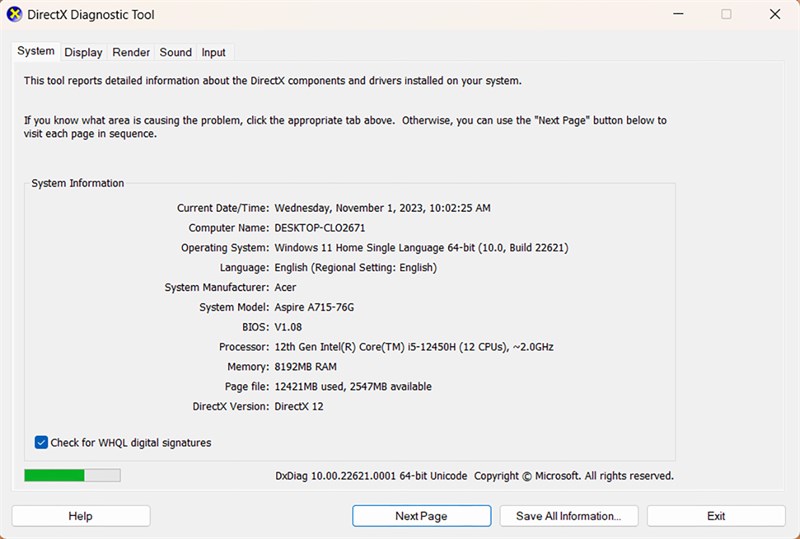This screenshot has height=539, width=800.
Task: Switch to the System tab
Action: click(x=36, y=51)
